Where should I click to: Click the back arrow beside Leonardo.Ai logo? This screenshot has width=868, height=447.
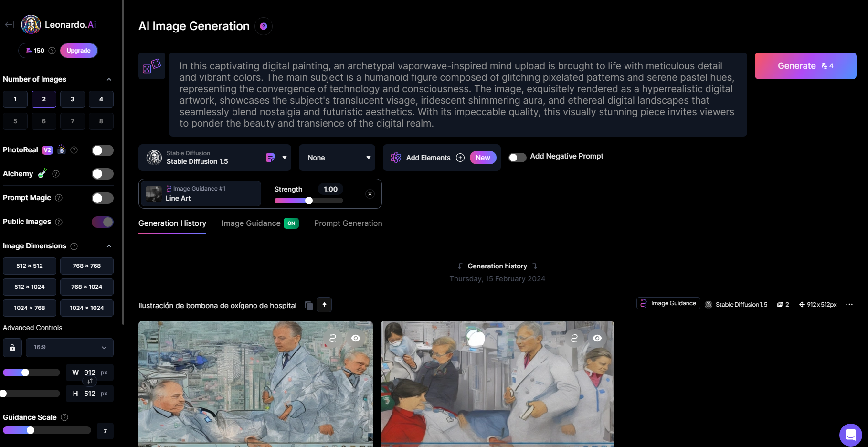tap(10, 25)
